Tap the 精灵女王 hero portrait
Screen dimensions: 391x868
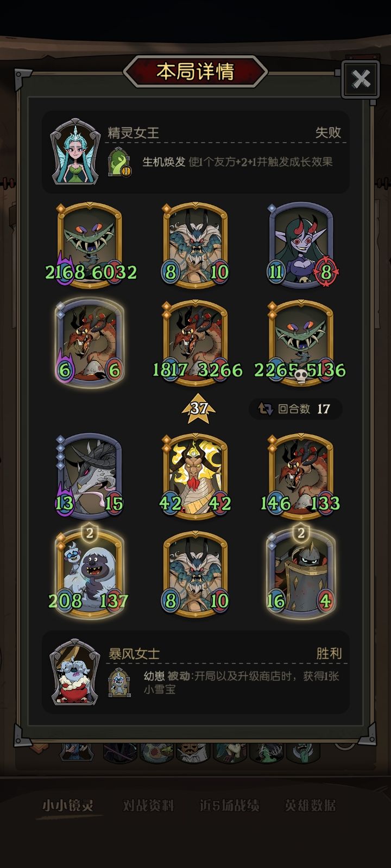click(x=75, y=154)
